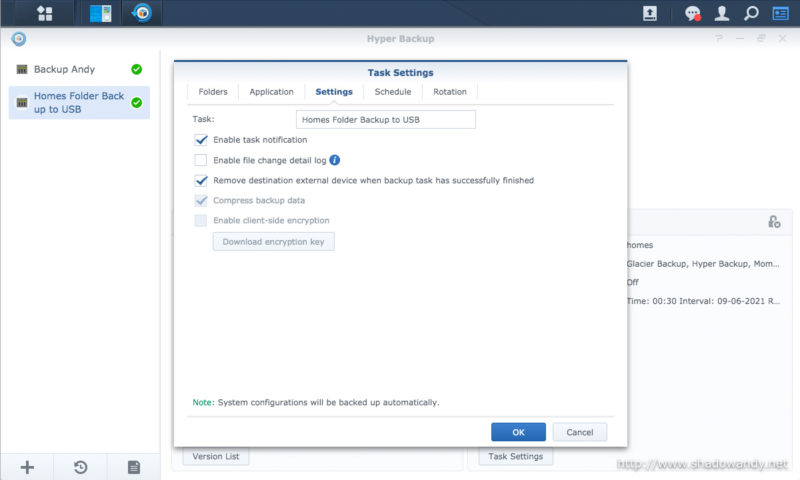Click the 'homes' source folder text
800x480 pixels.
click(640, 245)
